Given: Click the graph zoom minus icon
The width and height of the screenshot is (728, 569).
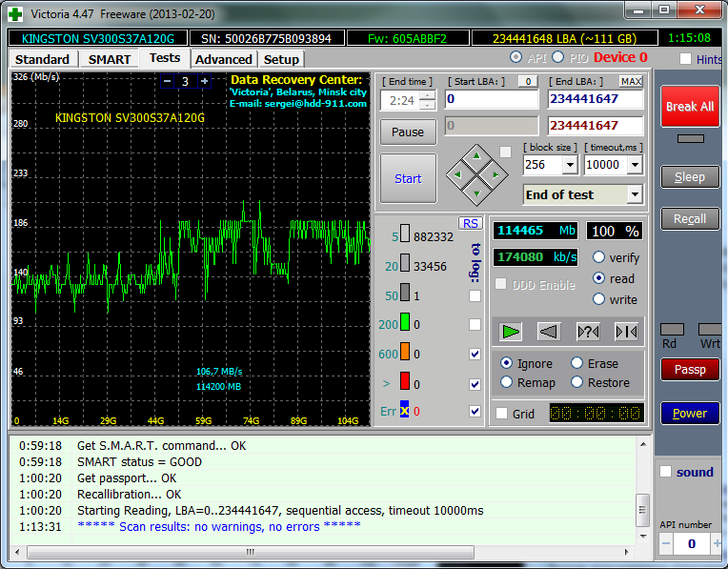Looking at the screenshot, I should 168,81.
